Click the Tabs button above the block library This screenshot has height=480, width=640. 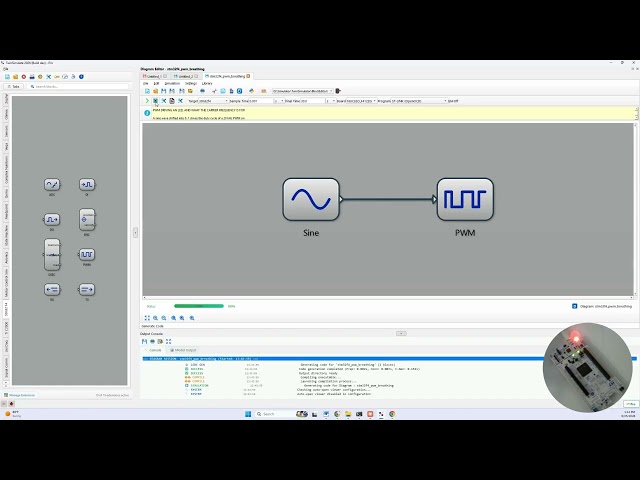tap(14, 87)
